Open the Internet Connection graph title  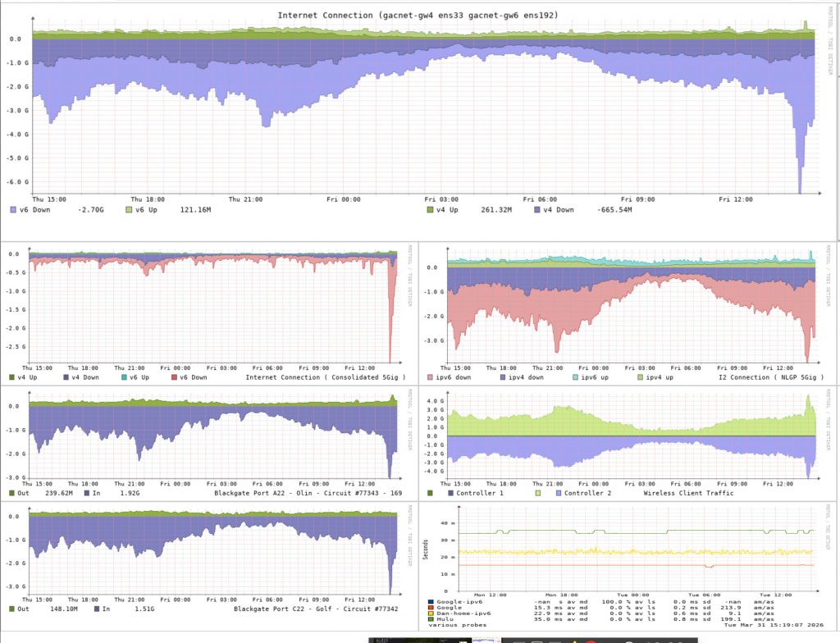click(418, 14)
